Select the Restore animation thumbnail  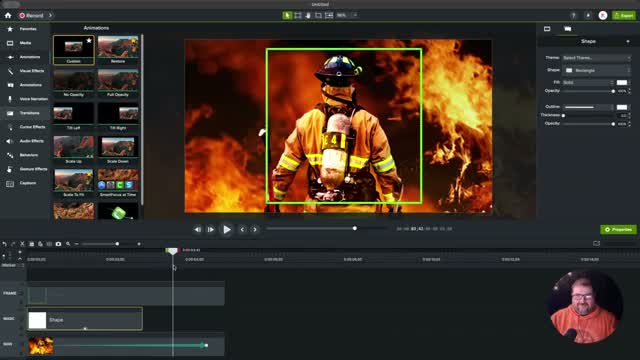tap(118, 49)
